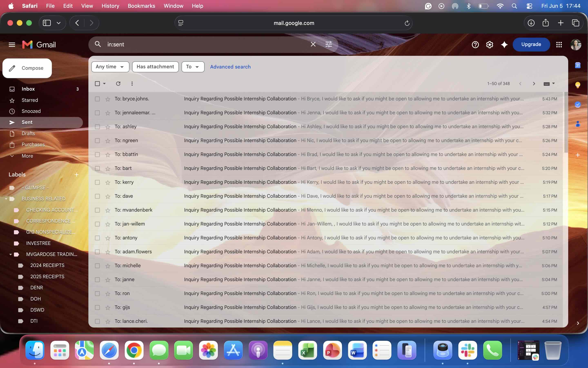Click the Get add-ons plus icon
This screenshot has height=368, width=588.
578,155
